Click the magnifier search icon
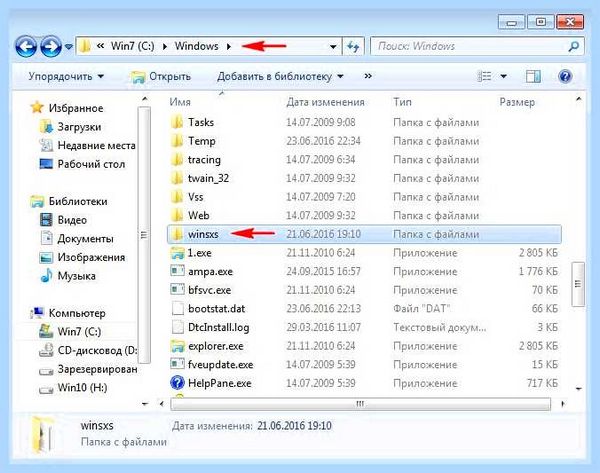 573,47
